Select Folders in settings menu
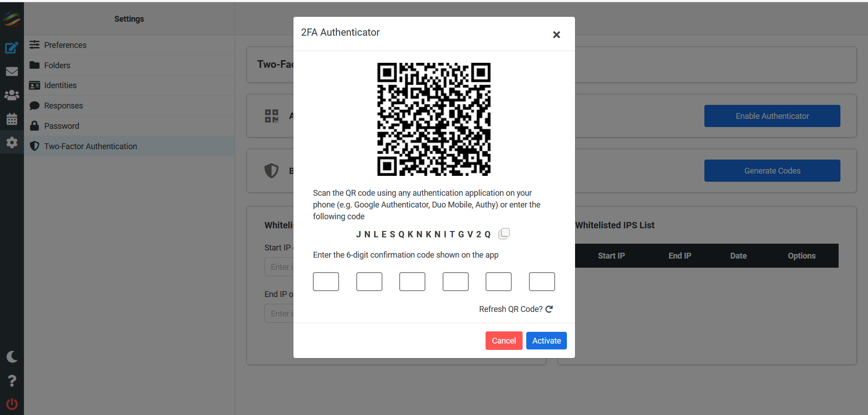Image resolution: width=868 pixels, height=415 pixels. tap(57, 66)
